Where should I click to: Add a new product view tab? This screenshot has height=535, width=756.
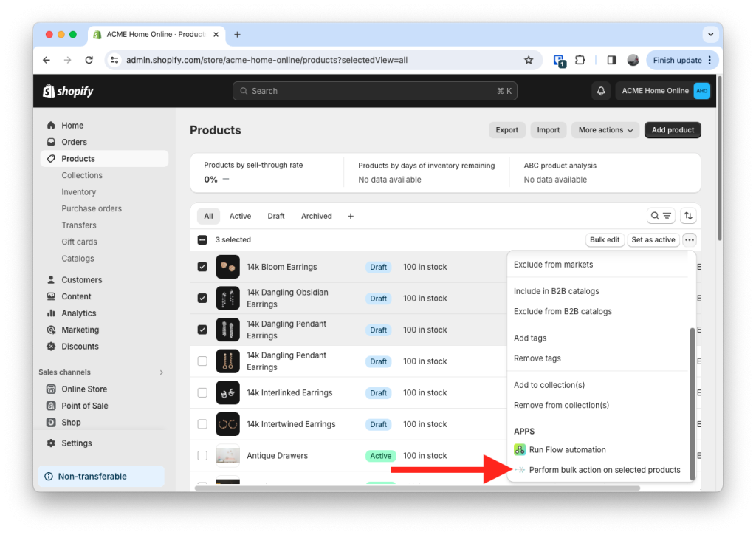[x=350, y=215]
